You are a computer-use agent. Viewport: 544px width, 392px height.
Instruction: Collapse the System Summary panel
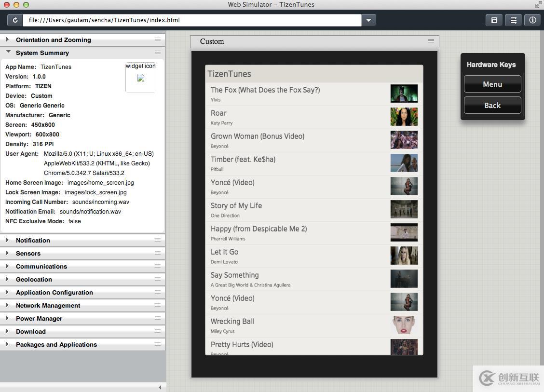click(82, 53)
